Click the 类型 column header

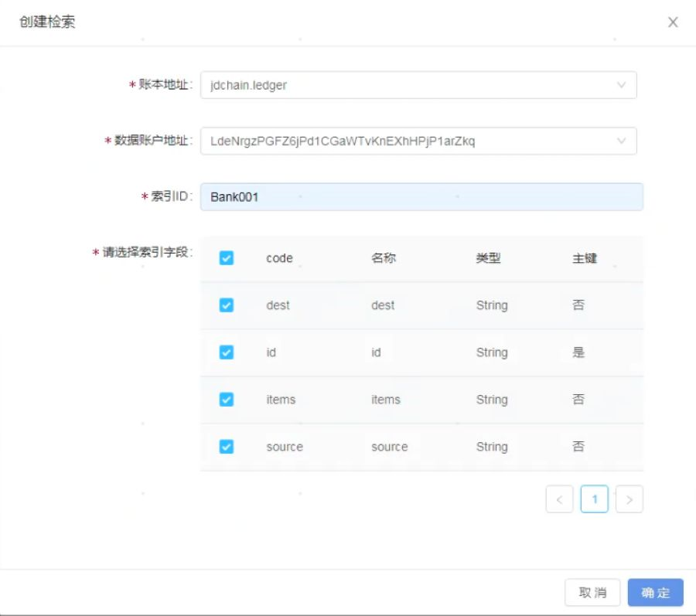pos(488,258)
